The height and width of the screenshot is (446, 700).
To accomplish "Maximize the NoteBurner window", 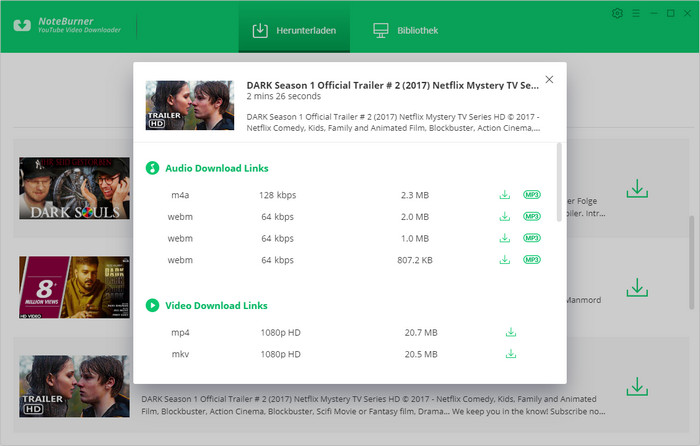I will (671, 13).
